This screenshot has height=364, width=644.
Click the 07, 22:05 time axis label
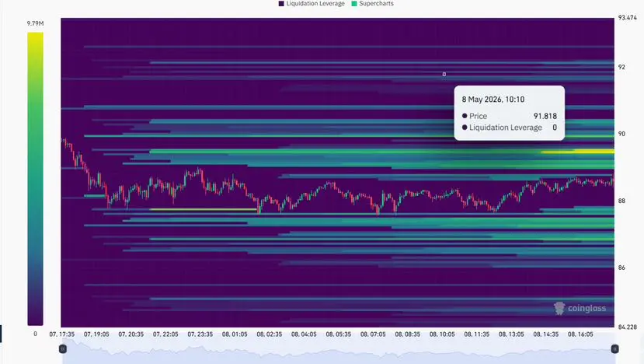(165, 334)
